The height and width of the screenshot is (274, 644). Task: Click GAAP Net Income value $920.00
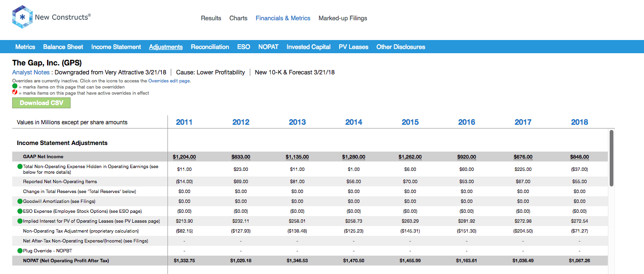click(466, 157)
